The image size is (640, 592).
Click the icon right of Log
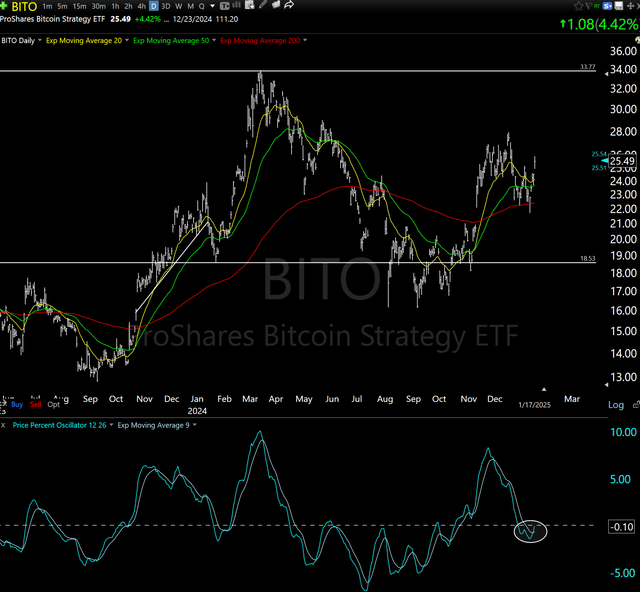636,405
